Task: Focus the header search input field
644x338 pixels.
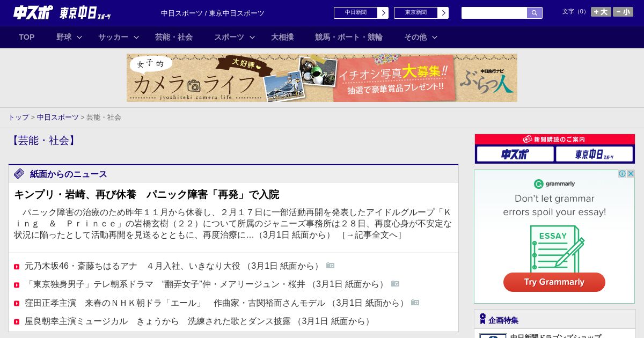Action: (x=494, y=13)
